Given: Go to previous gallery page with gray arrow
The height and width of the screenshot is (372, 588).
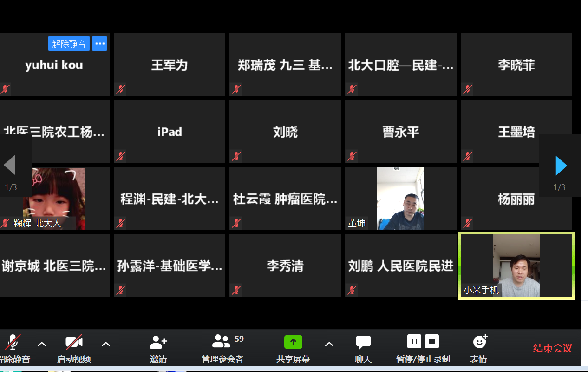Looking at the screenshot, I should 10,165.
